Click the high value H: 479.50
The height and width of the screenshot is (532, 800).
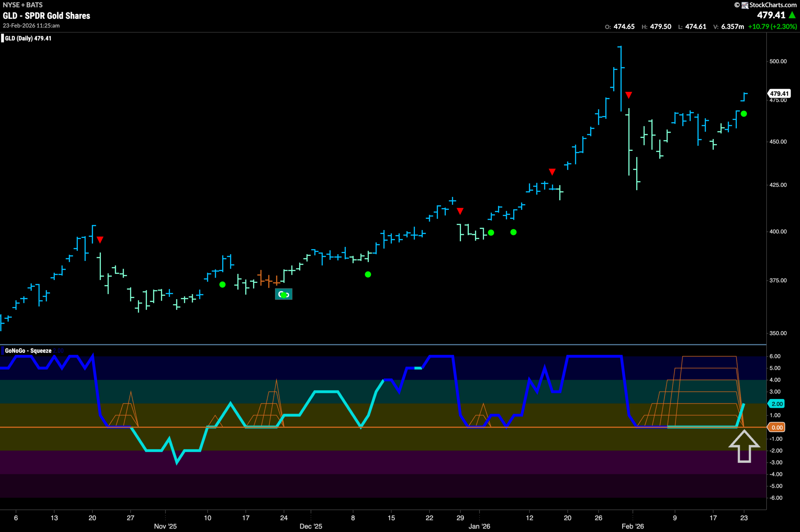656,27
